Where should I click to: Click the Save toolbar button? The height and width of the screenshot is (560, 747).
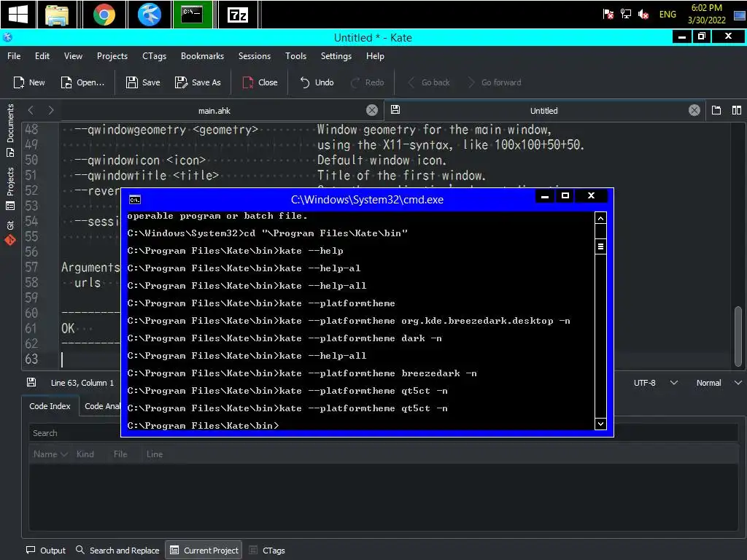tap(143, 82)
